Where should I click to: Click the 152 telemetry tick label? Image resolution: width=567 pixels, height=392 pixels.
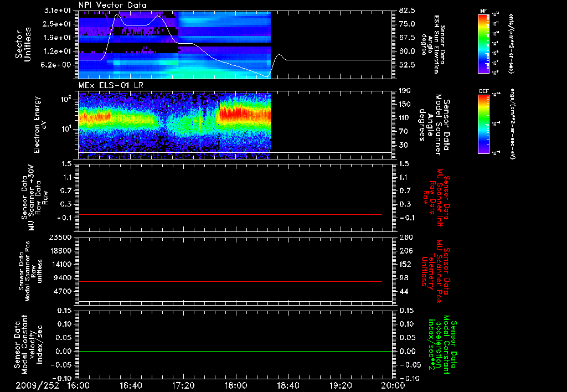[x=406, y=264]
